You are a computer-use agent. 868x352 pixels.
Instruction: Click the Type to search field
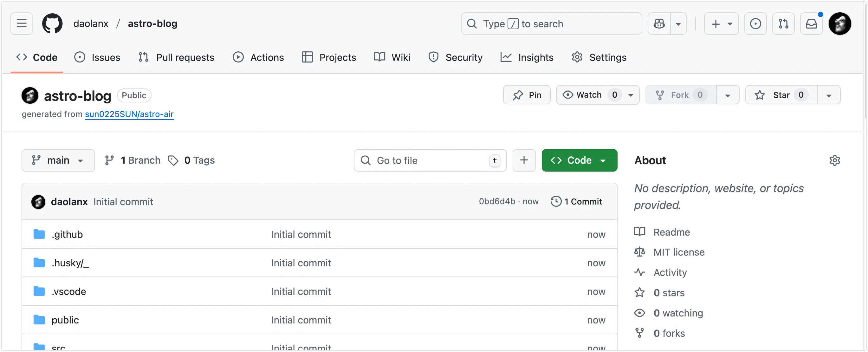551,23
